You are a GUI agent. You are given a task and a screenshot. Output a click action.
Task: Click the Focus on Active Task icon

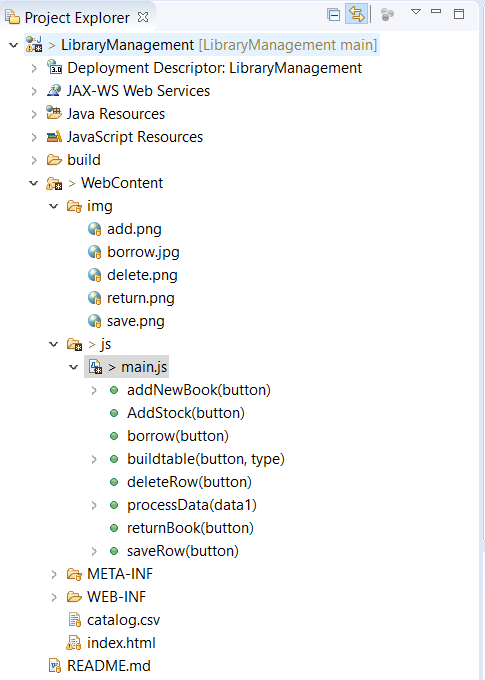click(387, 15)
